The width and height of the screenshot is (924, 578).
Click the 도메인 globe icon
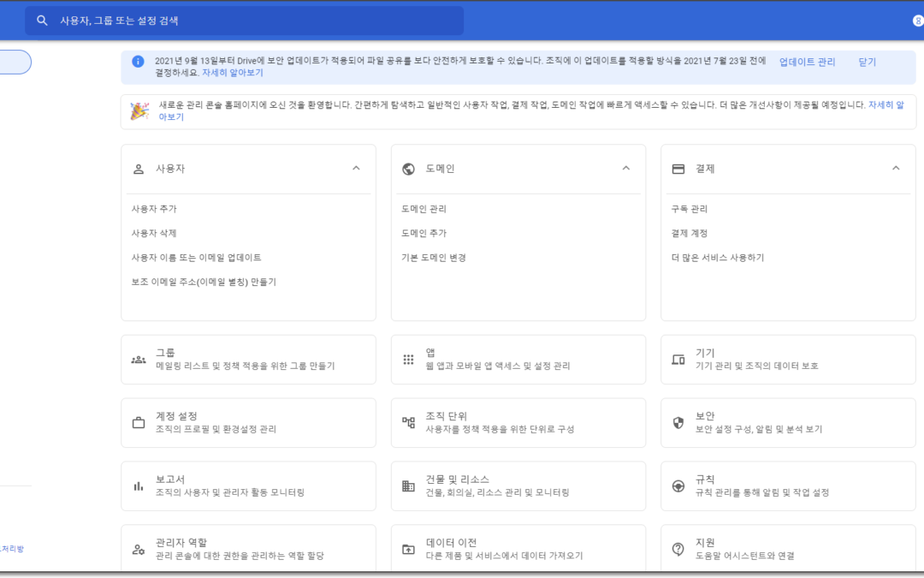408,169
